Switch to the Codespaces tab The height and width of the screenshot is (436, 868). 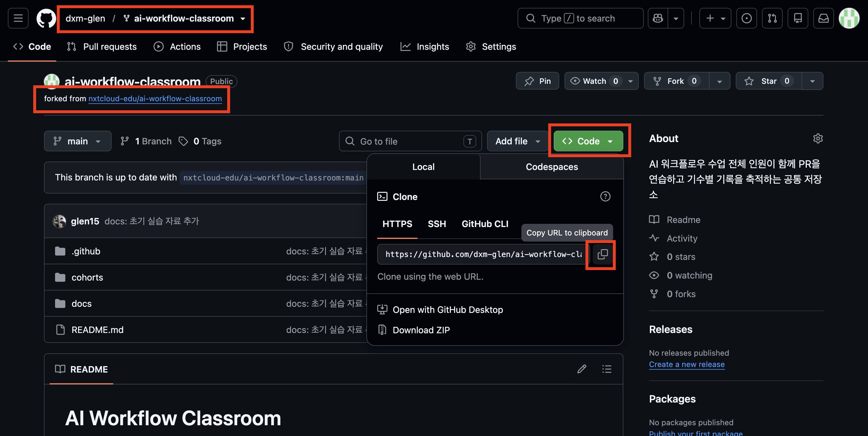click(x=552, y=167)
